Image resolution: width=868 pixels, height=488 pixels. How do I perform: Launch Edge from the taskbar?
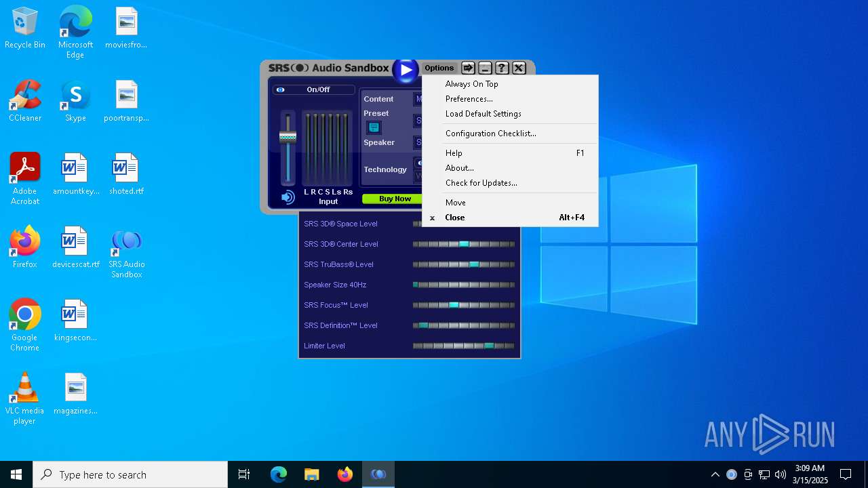click(x=279, y=474)
